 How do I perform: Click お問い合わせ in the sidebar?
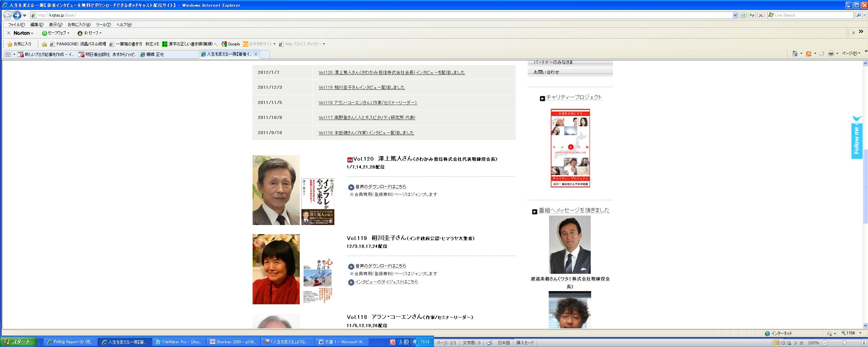(546, 72)
